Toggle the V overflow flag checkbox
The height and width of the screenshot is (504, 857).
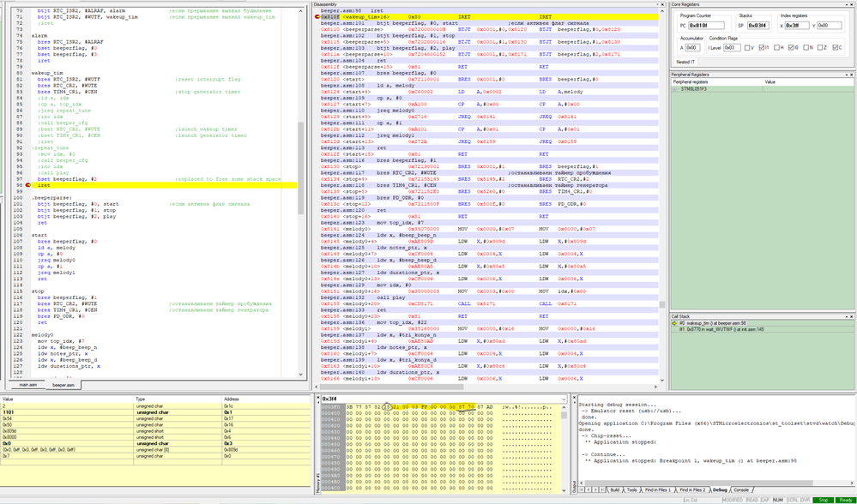(747, 48)
